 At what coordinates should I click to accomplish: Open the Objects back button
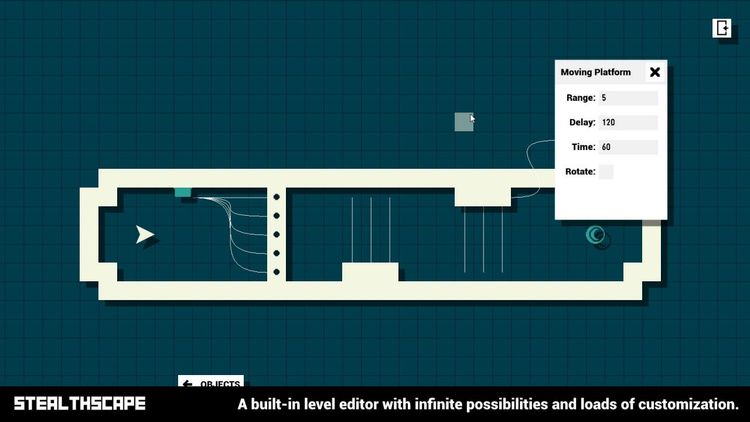click(211, 381)
